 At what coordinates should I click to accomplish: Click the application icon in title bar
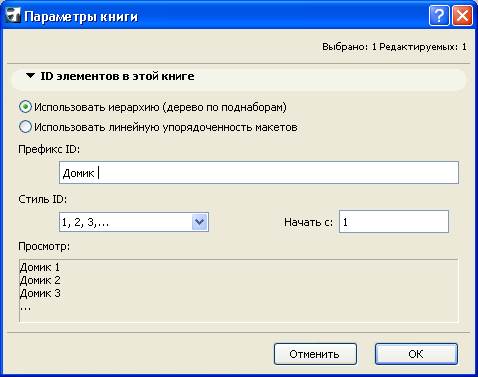click(13, 16)
